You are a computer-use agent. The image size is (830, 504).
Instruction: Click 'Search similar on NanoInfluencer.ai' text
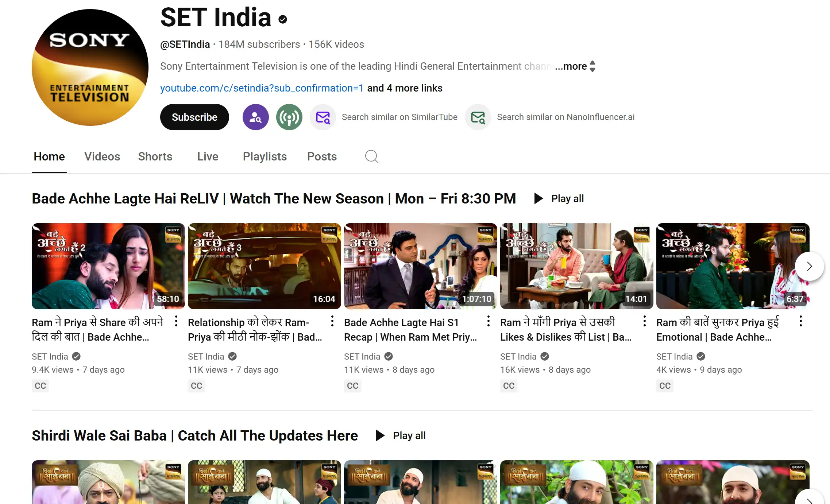[565, 117]
